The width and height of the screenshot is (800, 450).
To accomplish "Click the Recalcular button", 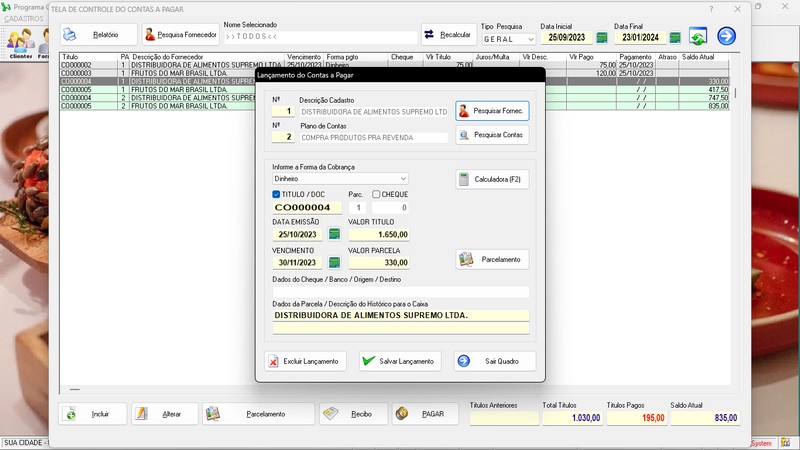I will [x=448, y=35].
